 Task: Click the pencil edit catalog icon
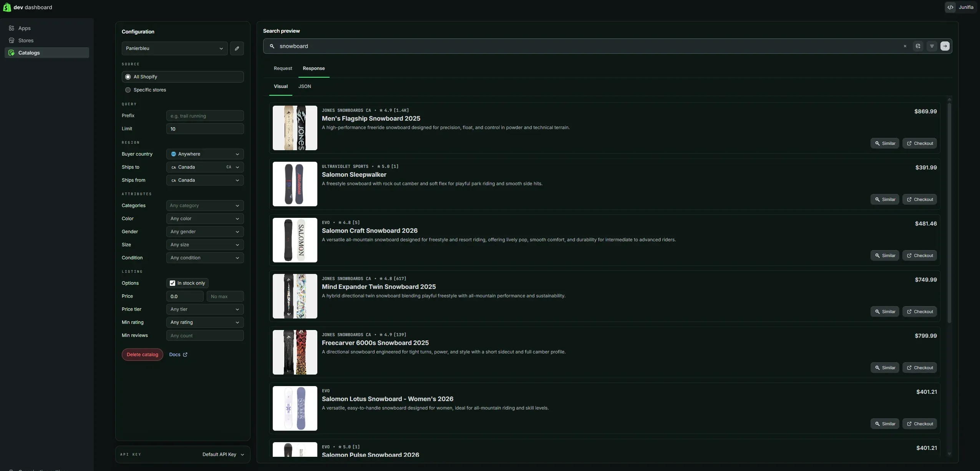click(x=237, y=48)
